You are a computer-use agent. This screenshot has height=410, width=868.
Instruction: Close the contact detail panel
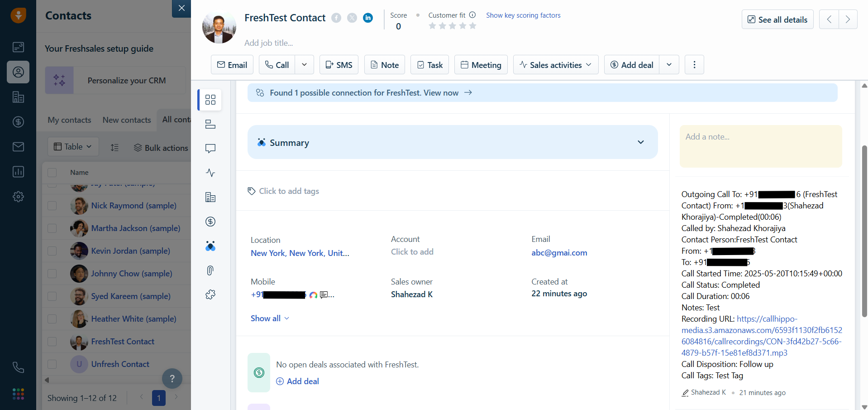181,8
